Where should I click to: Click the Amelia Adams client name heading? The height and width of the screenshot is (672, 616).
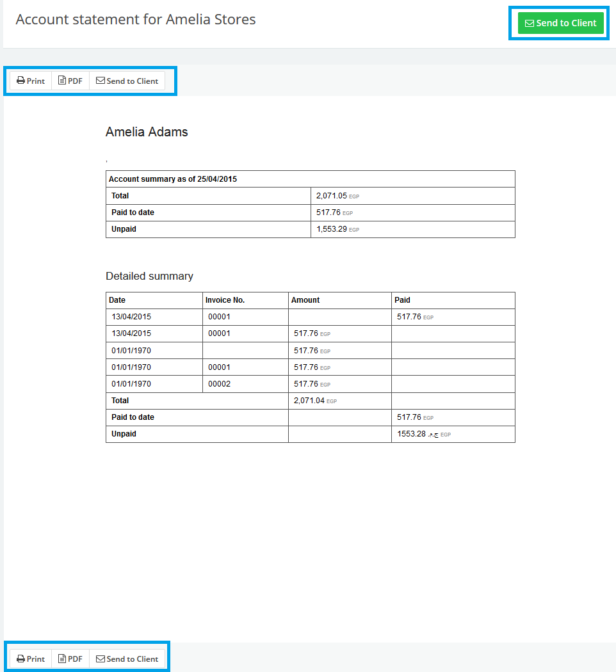(x=147, y=132)
